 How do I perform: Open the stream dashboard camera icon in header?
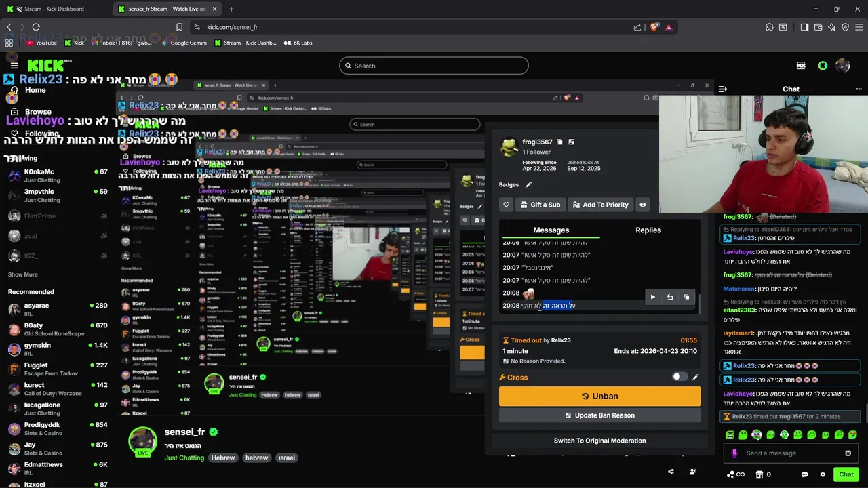(x=801, y=66)
